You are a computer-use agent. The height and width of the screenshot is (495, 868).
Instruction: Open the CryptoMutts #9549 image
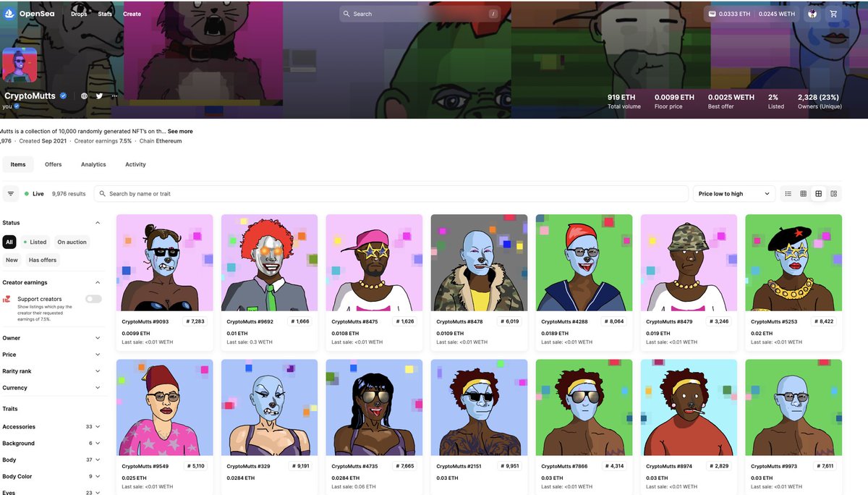(x=164, y=407)
